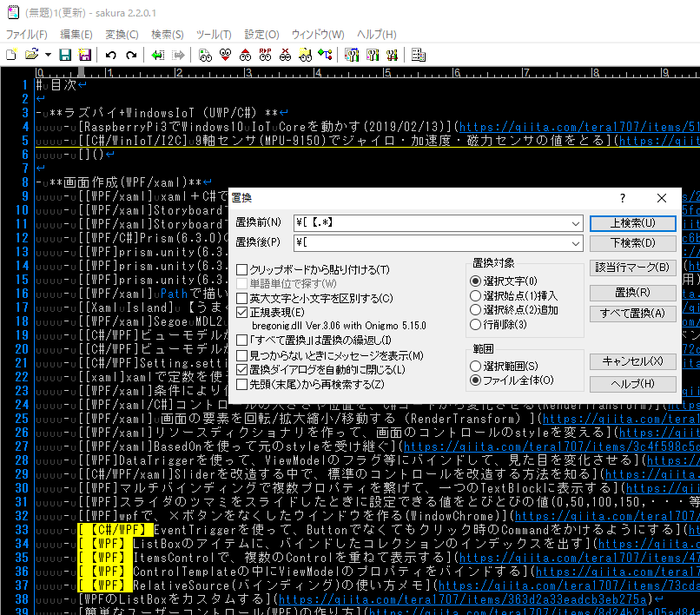This screenshot has width=700, height=615.
Task: Uncheck 置換ダイアログを自動的に閉じる checkbox
Action: point(242,370)
